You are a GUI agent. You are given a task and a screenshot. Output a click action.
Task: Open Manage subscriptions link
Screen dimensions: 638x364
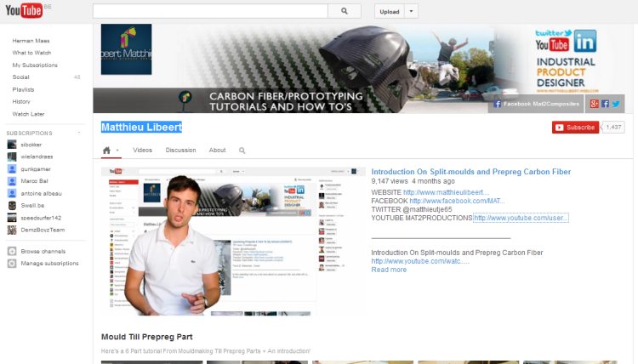point(49,264)
